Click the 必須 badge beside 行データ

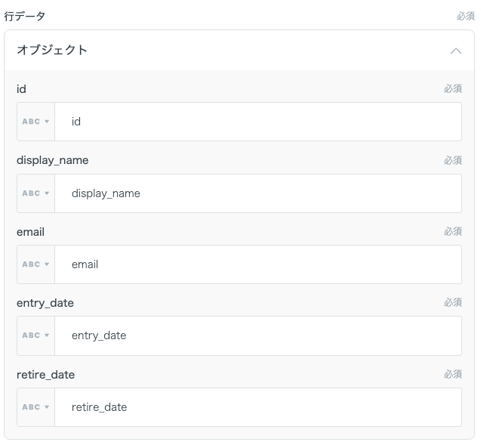click(x=465, y=16)
